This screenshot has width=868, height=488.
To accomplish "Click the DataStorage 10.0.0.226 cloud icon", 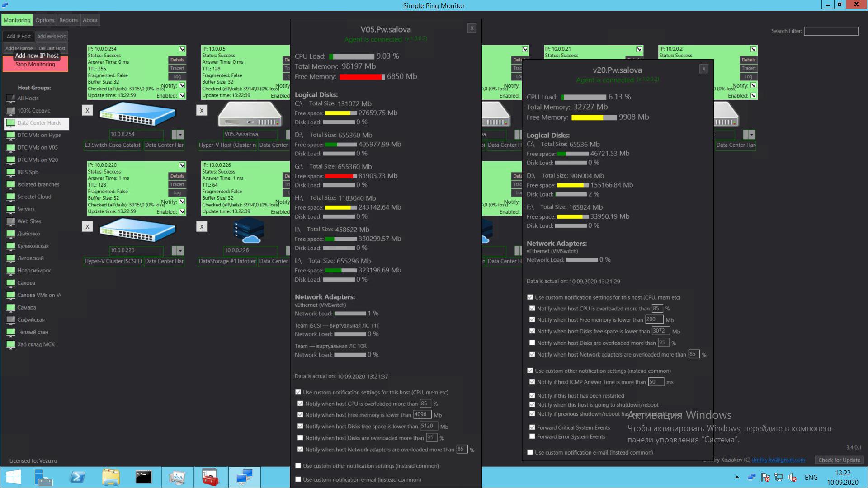I will [x=248, y=230].
